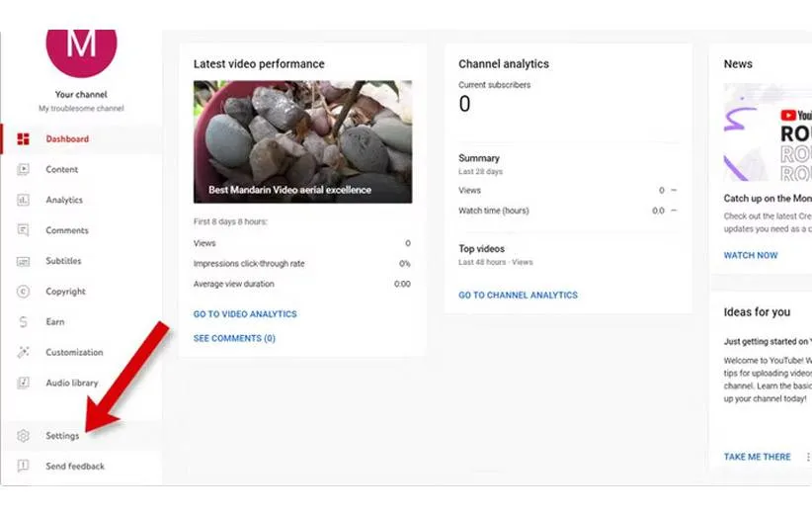Screen dimensions: 812x516
Task: Select the Subtitles icon
Action: pyautogui.click(x=23, y=262)
